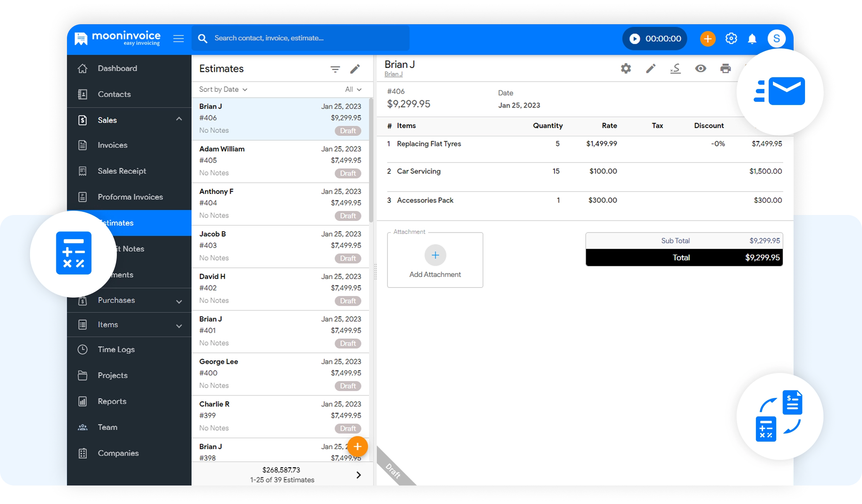Open Invoices in the sidebar
The width and height of the screenshot is (862, 504).
[x=113, y=145]
